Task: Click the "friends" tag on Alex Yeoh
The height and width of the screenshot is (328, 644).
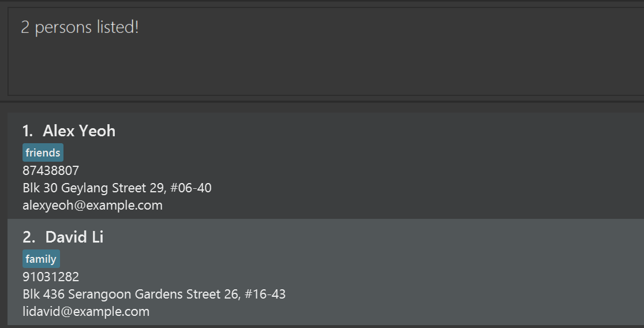Action: [x=43, y=153]
